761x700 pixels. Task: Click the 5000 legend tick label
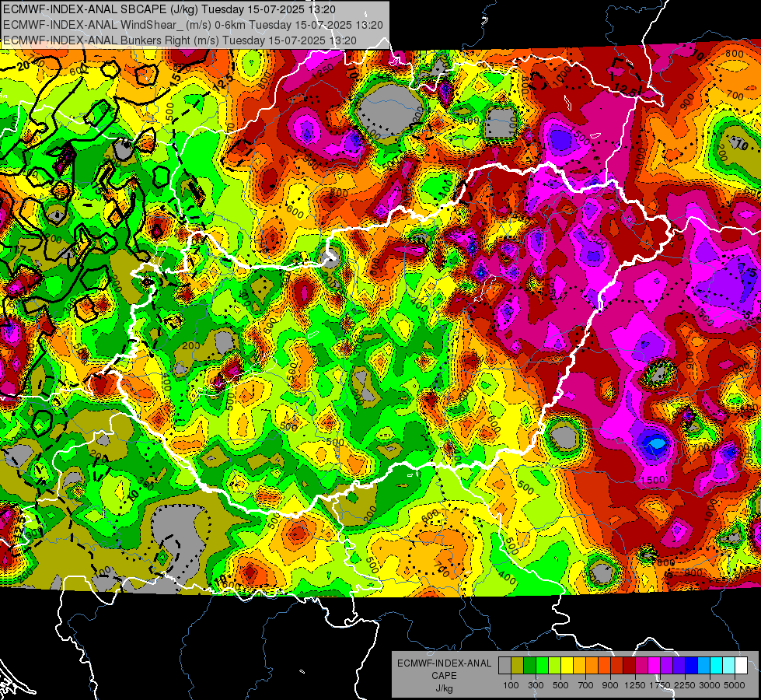coord(735,685)
